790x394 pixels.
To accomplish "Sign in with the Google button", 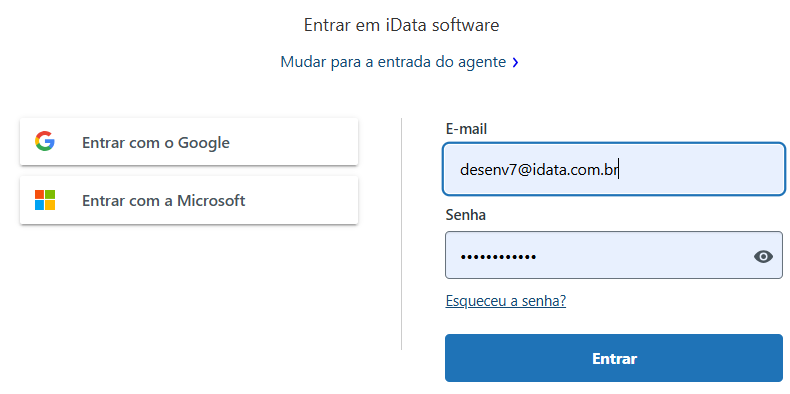I will point(189,142).
